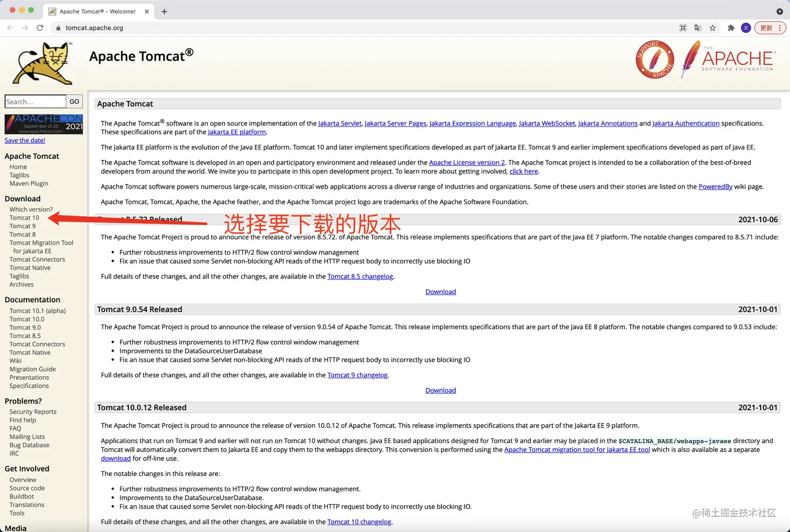Open Find help link
Image resolution: width=790 pixels, height=532 pixels.
[x=23, y=420]
